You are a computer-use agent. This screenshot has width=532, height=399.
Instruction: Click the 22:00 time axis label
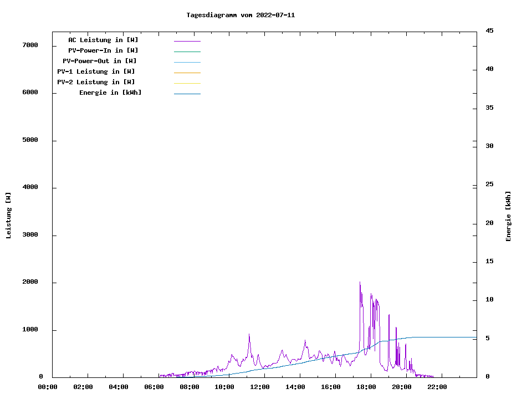(437, 387)
